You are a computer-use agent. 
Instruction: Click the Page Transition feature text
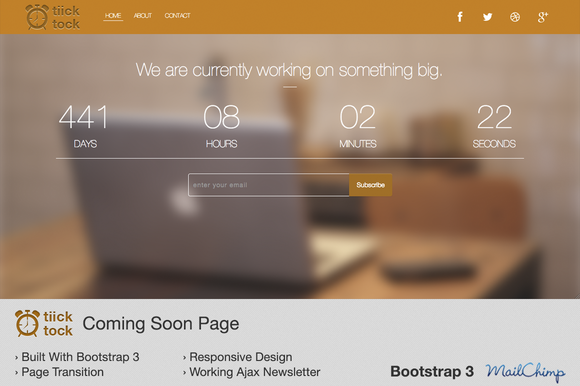tap(63, 372)
